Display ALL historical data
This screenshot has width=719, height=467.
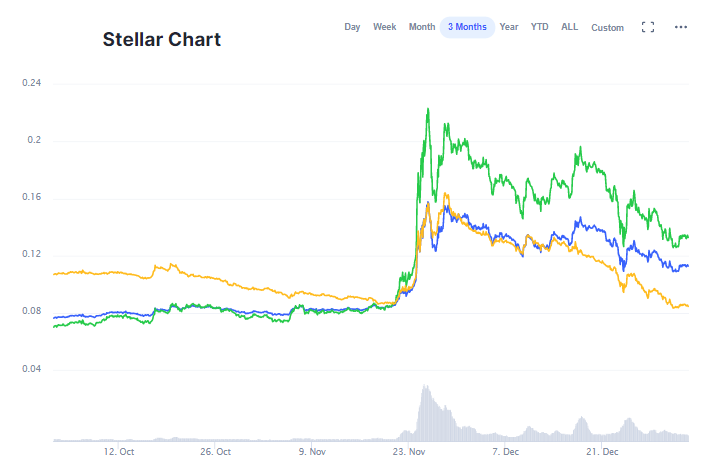pos(569,27)
